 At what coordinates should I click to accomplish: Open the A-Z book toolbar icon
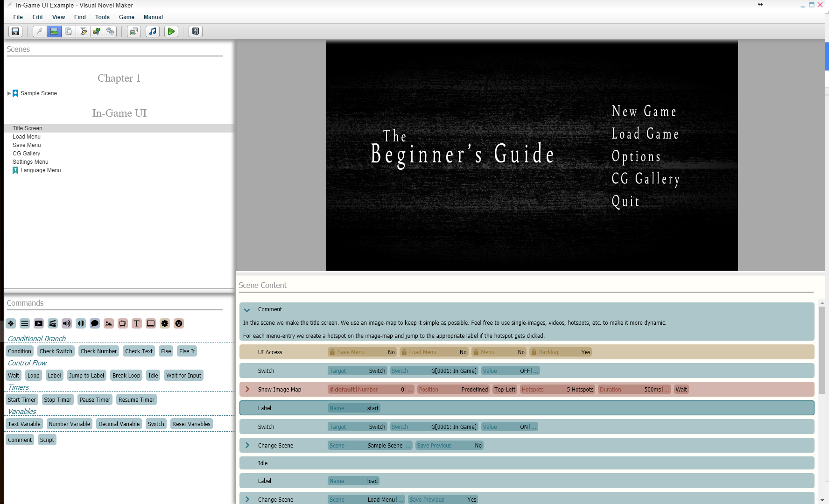[196, 31]
